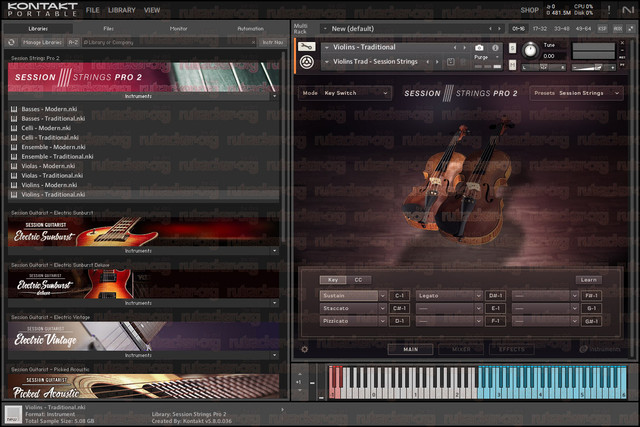Take a snapshot with the camera icon
The image size is (640, 427).
pos(479,47)
